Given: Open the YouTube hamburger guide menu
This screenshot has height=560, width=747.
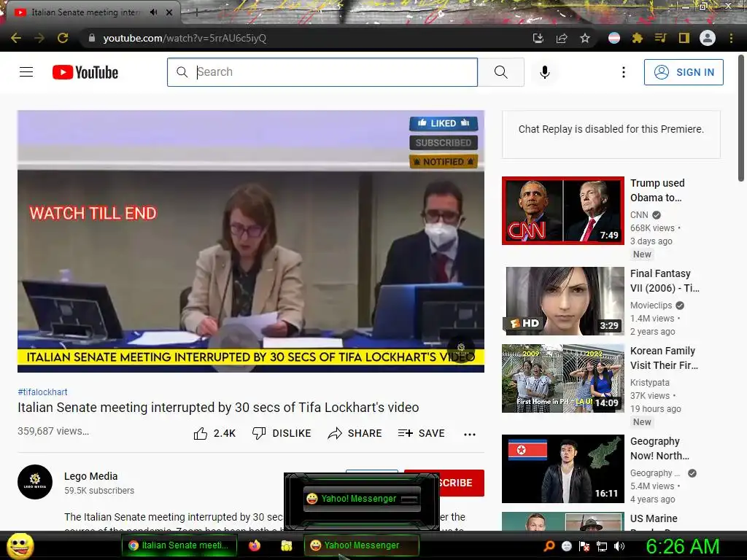Looking at the screenshot, I should [x=26, y=72].
